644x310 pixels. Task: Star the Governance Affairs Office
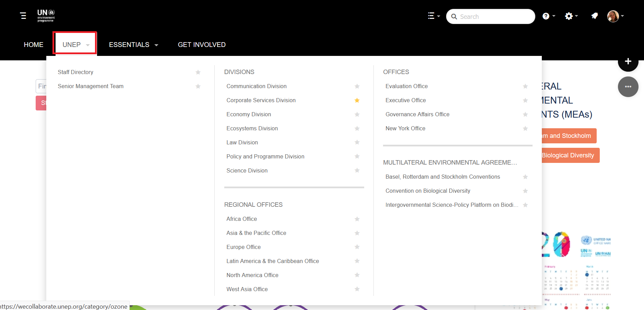tap(525, 114)
